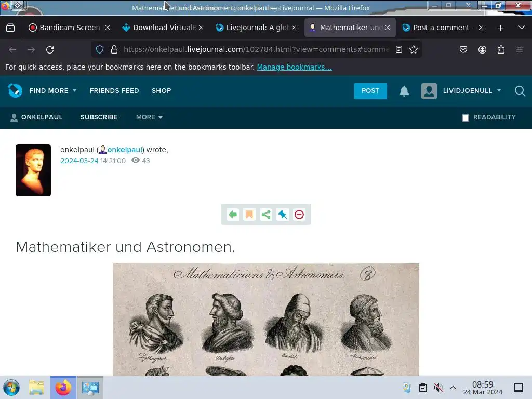Go forward in browser history

click(31, 49)
